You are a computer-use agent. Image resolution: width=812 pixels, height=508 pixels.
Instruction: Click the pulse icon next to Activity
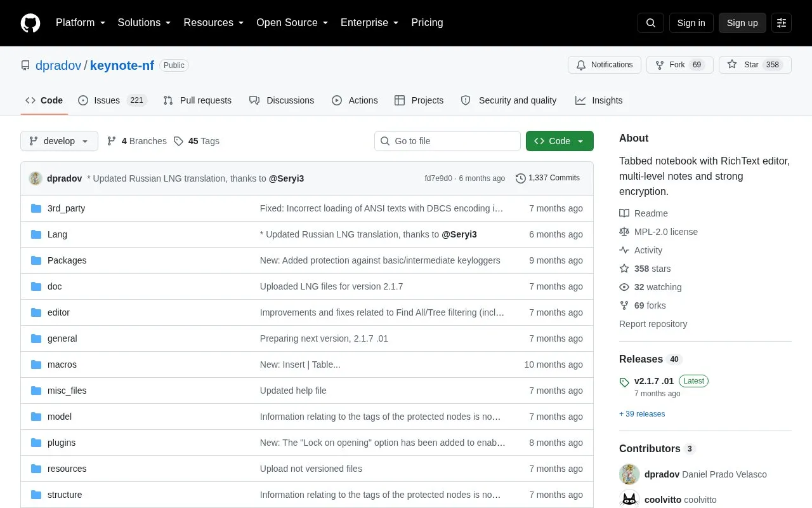tap(624, 250)
